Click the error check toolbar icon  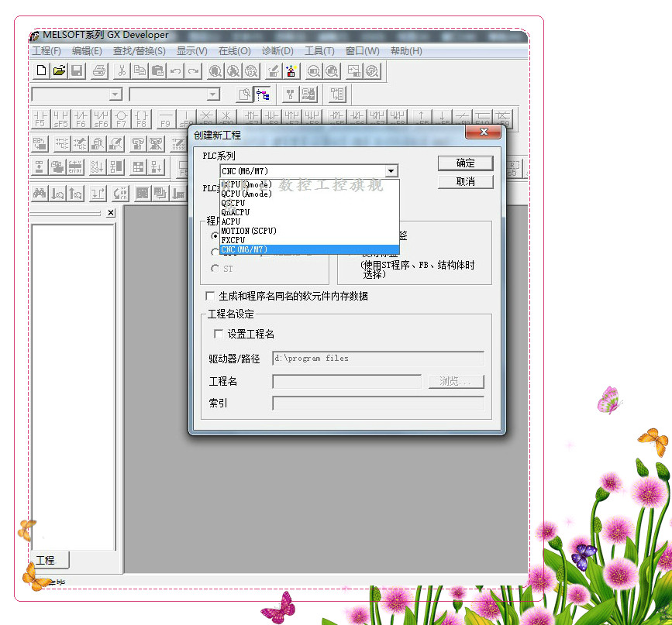pyautogui.click(x=75, y=167)
